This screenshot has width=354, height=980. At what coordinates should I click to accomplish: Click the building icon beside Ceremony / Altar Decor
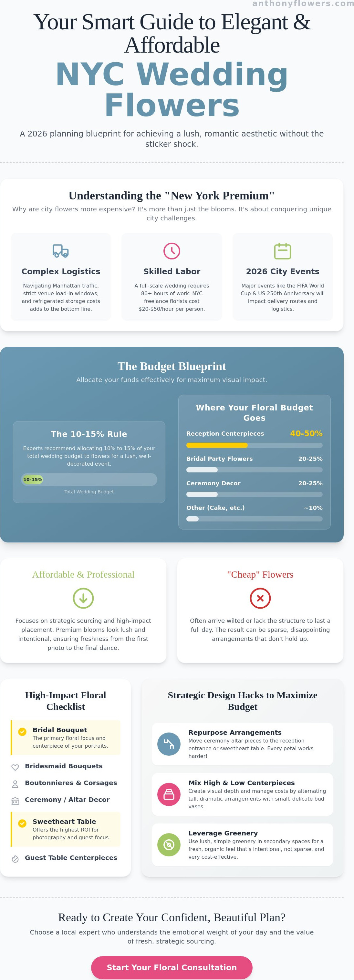15,801
